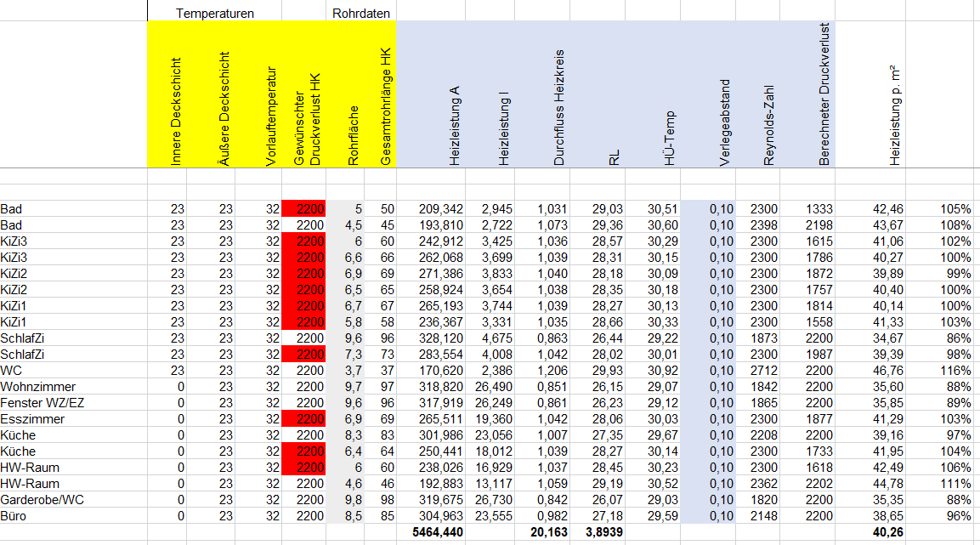The height and width of the screenshot is (545, 980).
Task: Click the HÜ-Temp column header
Action: pyautogui.click(x=670, y=138)
